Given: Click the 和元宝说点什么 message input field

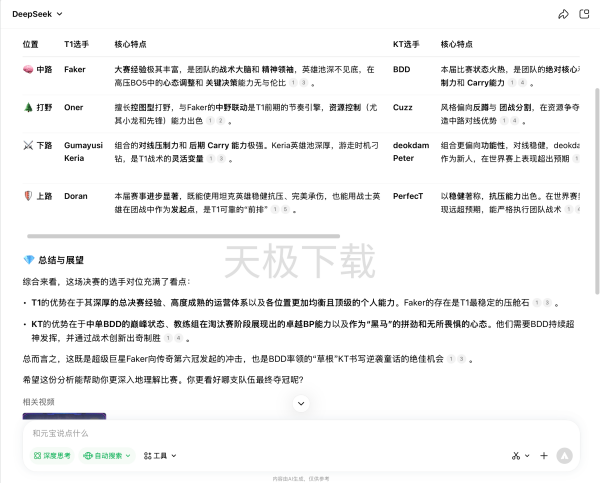Looking at the screenshot, I should [250, 433].
